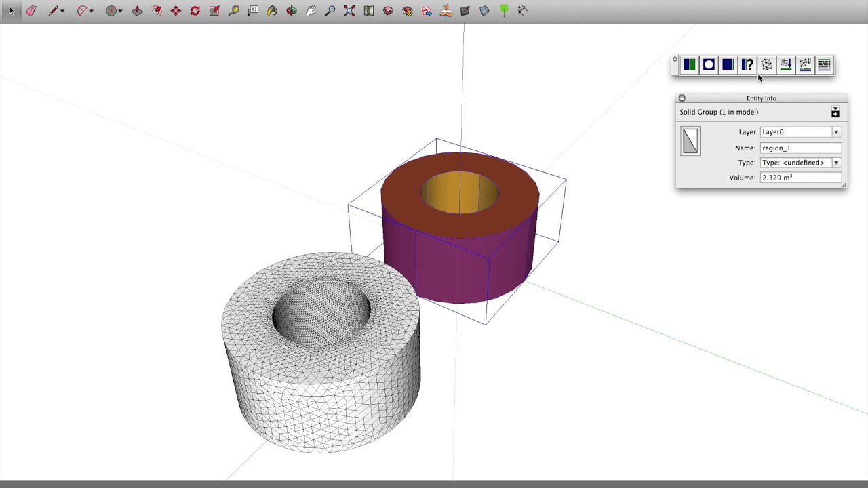Select the arrow Select tool
This screenshot has width=868, height=488.
(12, 10)
